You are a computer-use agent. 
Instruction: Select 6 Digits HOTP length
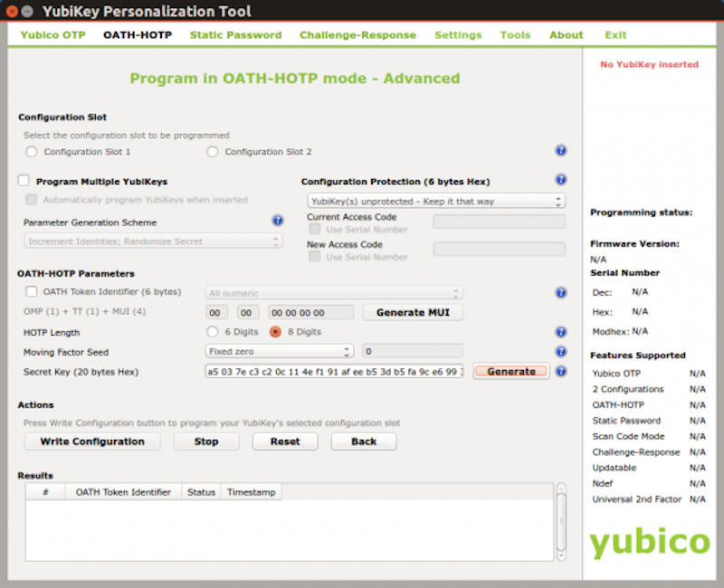click(213, 332)
